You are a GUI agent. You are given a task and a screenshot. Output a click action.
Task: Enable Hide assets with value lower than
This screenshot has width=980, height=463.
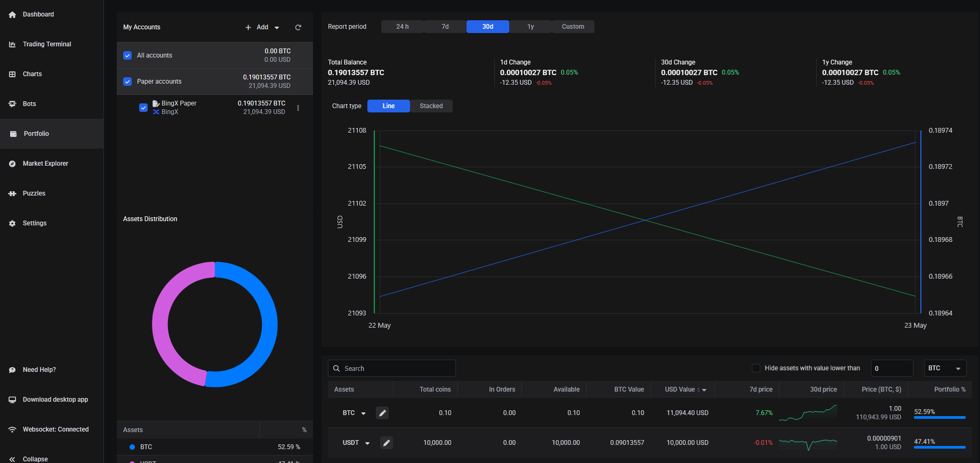pyautogui.click(x=756, y=368)
